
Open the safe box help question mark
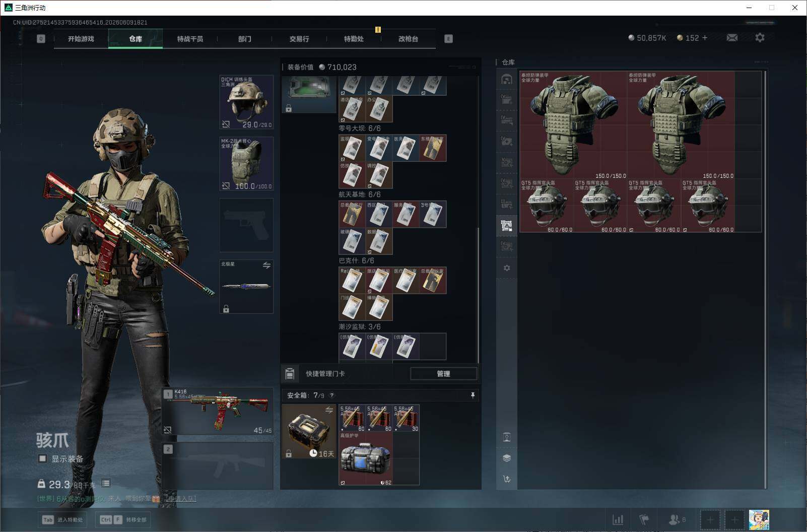pos(331,395)
